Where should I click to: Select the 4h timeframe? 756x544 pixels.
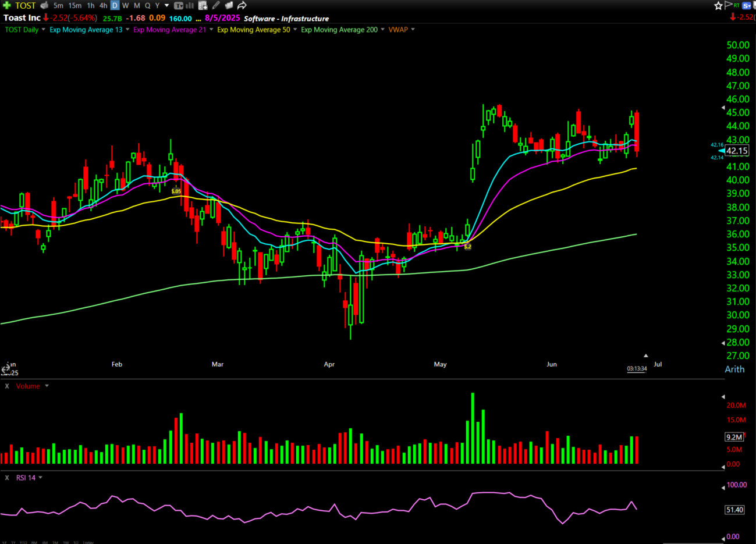point(104,5)
